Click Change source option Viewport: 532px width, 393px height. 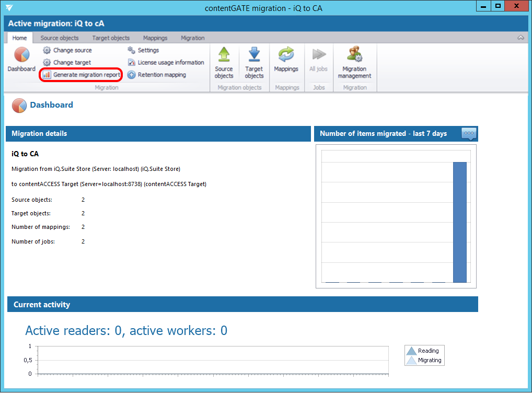tap(67, 50)
